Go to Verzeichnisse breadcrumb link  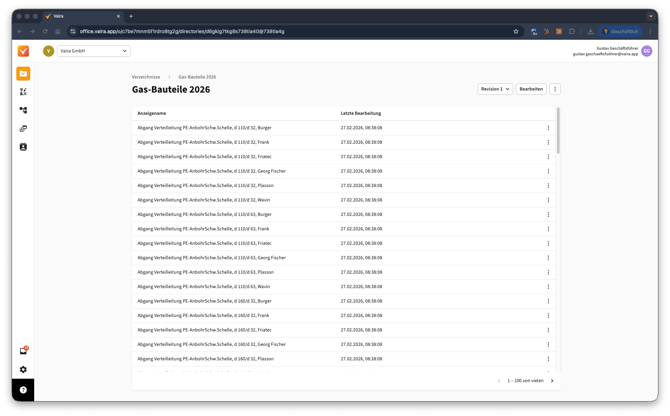tap(146, 77)
